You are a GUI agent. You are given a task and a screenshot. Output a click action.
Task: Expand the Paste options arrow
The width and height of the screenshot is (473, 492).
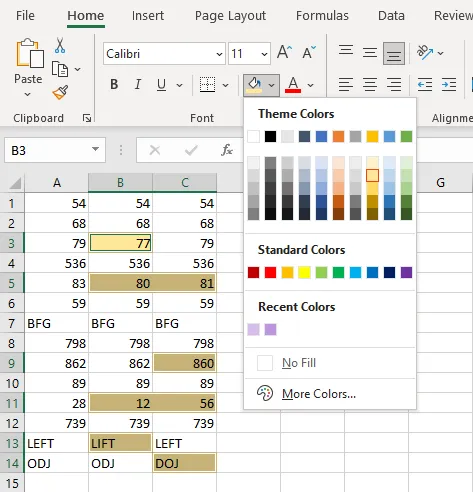[28, 95]
